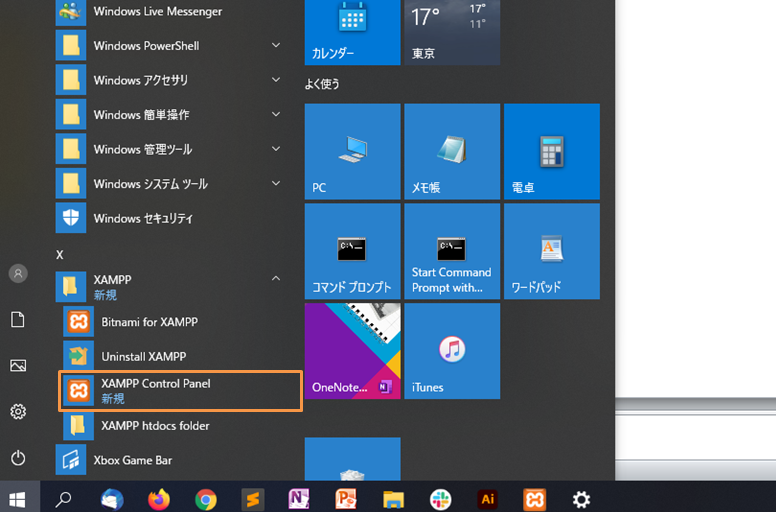776x512 pixels.
Task: Open the OneNote tile
Action: [352, 351]
